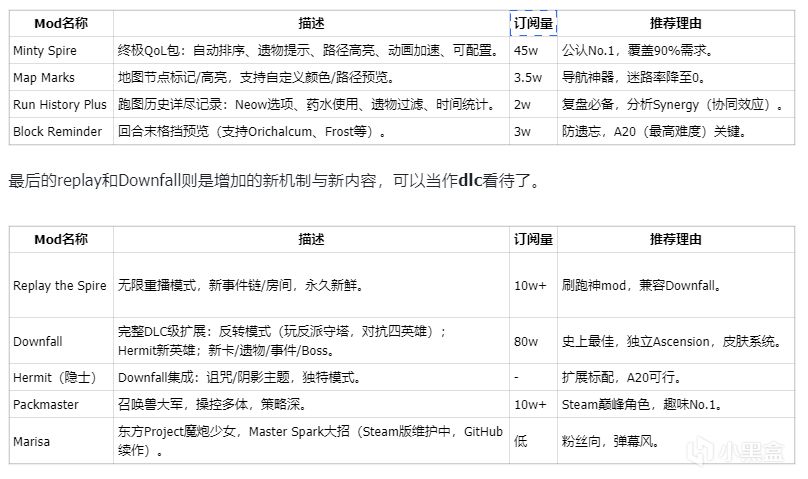Image resolution: width=808 pixels, height=479 pixels.
Task: Click the Minty Spire description '终极QoL包' cell
Action: 311,50
